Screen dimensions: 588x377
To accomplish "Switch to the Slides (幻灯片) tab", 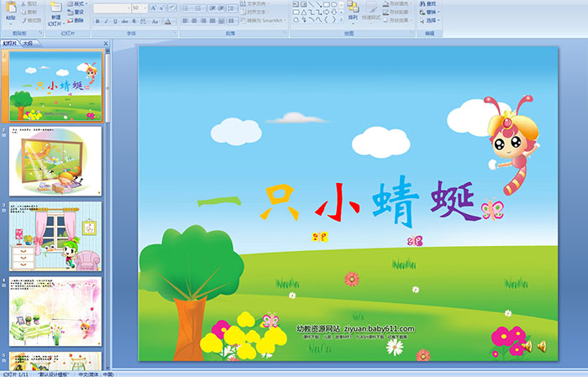I will pos(10,42).
